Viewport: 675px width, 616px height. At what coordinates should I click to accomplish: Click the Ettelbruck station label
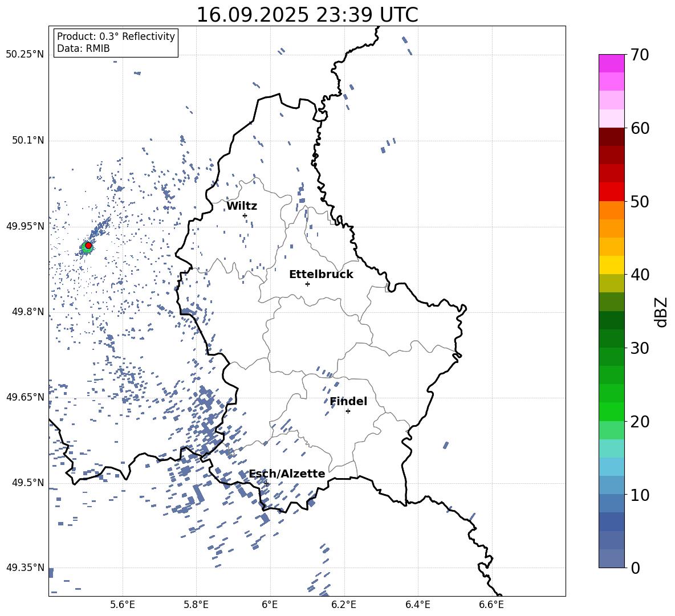(321, 275)
